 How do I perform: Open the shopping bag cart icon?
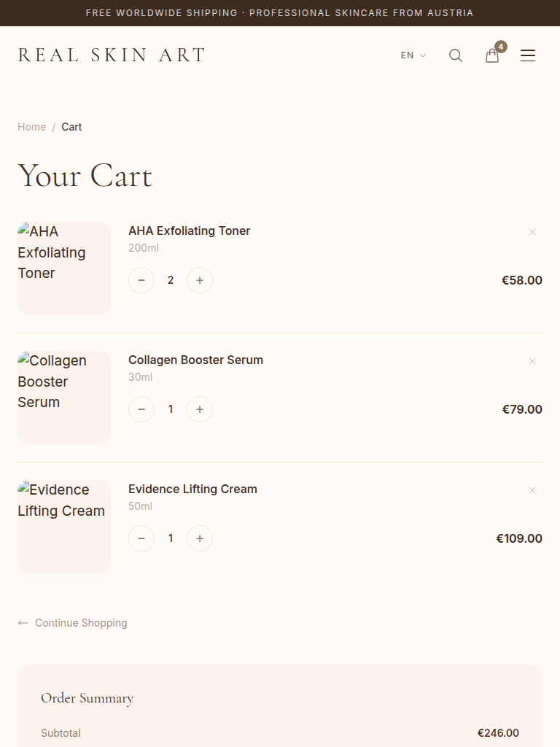click(x=493, y=55)
